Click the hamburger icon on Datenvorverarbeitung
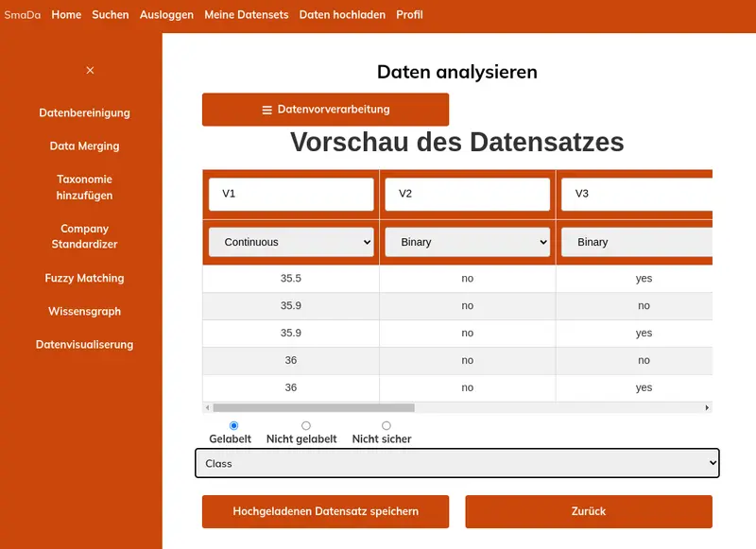The height and width of the screenshot is (549, 756). click(267, 110)
